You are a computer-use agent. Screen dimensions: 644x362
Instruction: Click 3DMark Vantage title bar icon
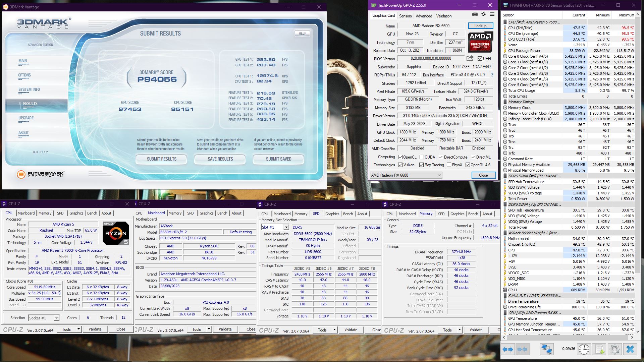[5, 7]
